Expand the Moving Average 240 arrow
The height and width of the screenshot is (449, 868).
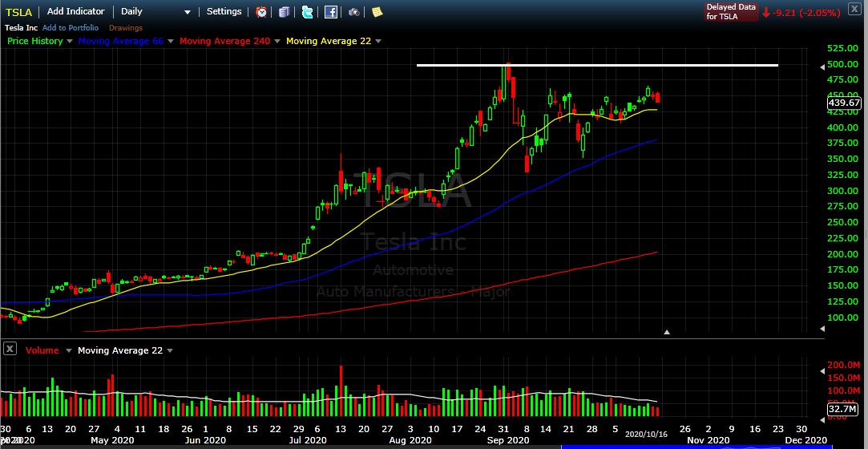(x=277, y=41)
